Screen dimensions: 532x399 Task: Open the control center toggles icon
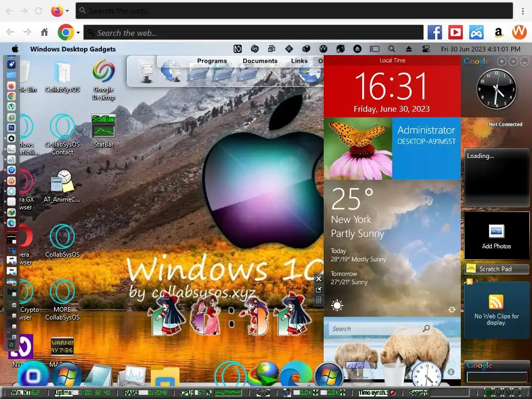pyautogui.click(x=426, y=49)
